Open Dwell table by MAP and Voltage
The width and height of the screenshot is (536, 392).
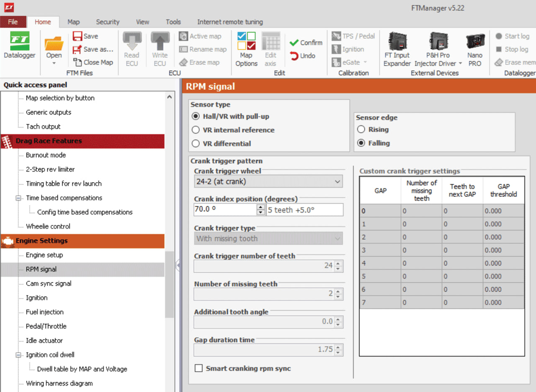[82, 369]
